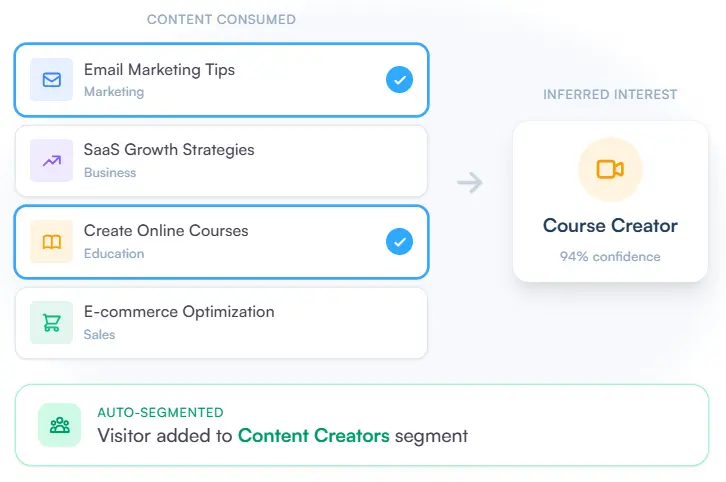Click the shopping cart icon for E-commerce Optimization
The height and width of the screenshot is (482, 726).
51,322
